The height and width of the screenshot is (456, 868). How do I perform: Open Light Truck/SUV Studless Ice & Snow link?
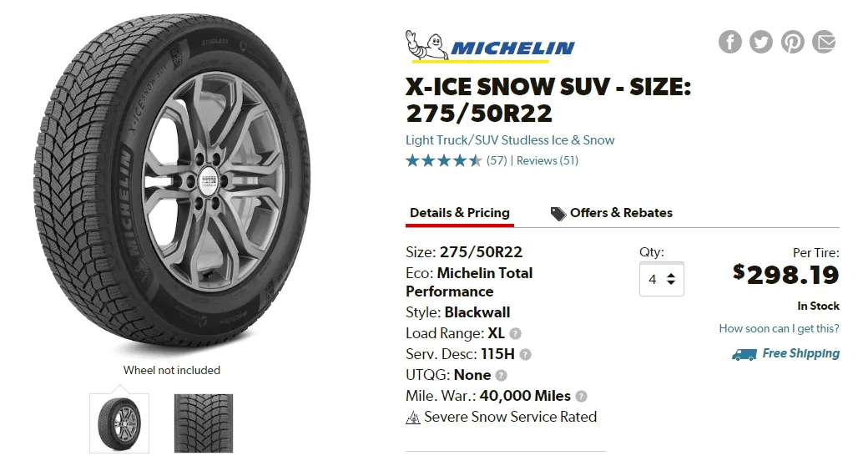pyautogui.click(x=510, y=140)
